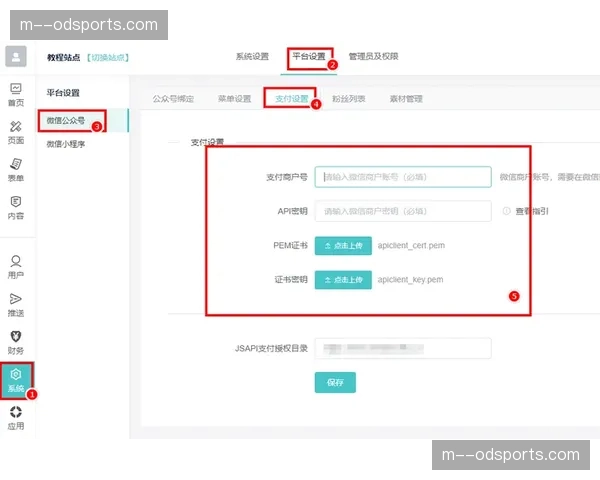Click the 保存 save button
The height and width of the screenshot is (480, 600).
(335, 382)
